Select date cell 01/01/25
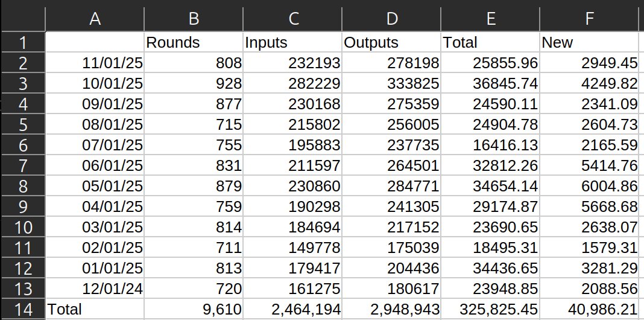Viewport: 644px width, 320px height. pyautogui.click(x=95, y=268)
